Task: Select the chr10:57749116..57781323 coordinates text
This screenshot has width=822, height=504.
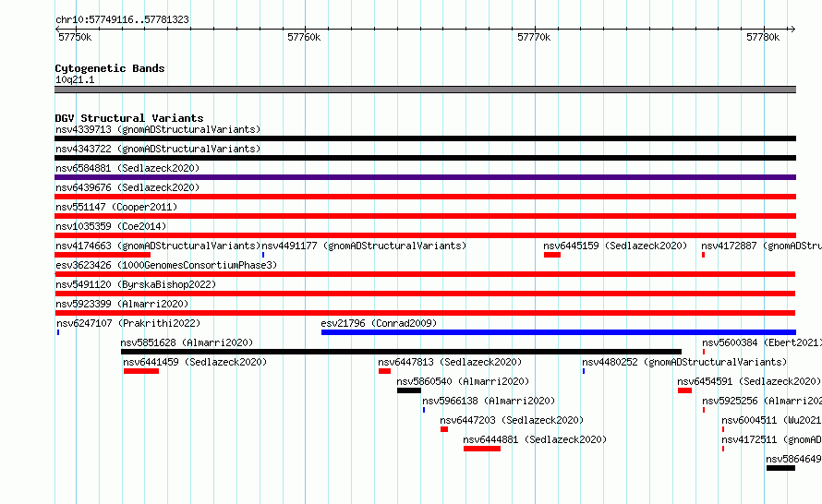Action: coord(122,20)
